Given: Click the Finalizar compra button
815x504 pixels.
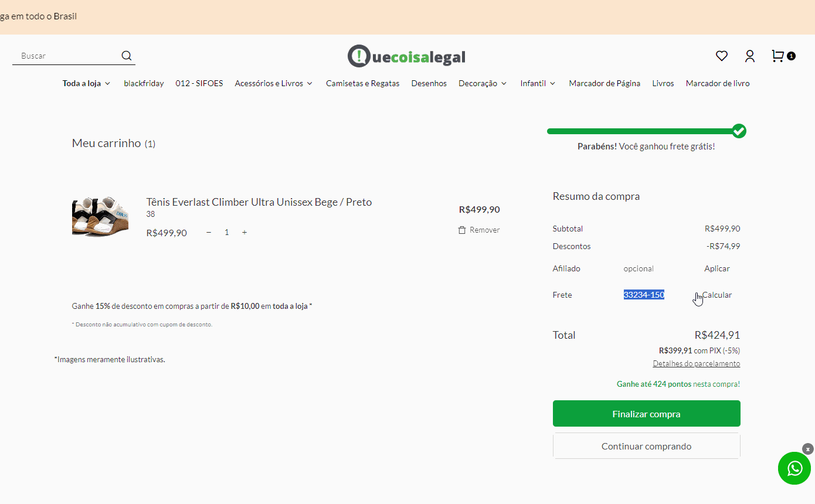Looking at the screenshot, I should tap(646, 414).
